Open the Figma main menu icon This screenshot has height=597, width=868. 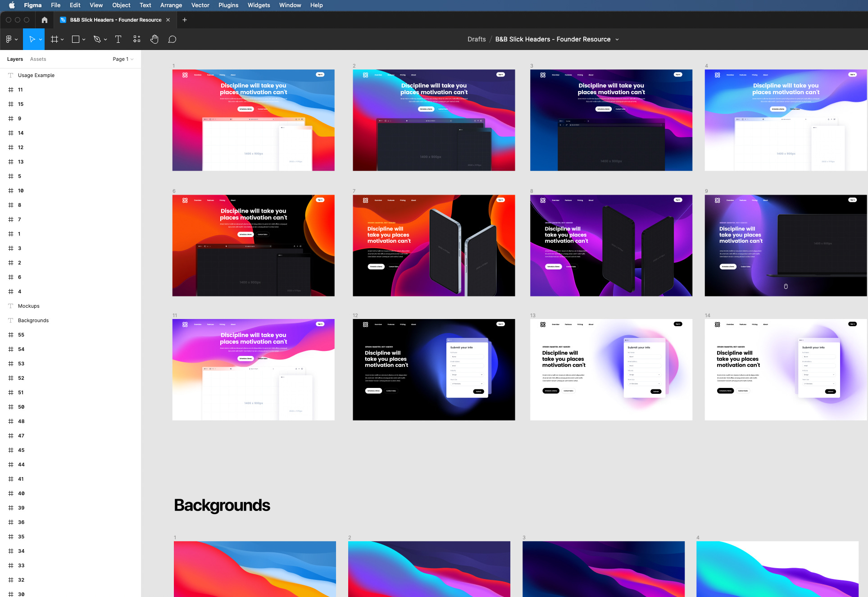click(9, 39)
